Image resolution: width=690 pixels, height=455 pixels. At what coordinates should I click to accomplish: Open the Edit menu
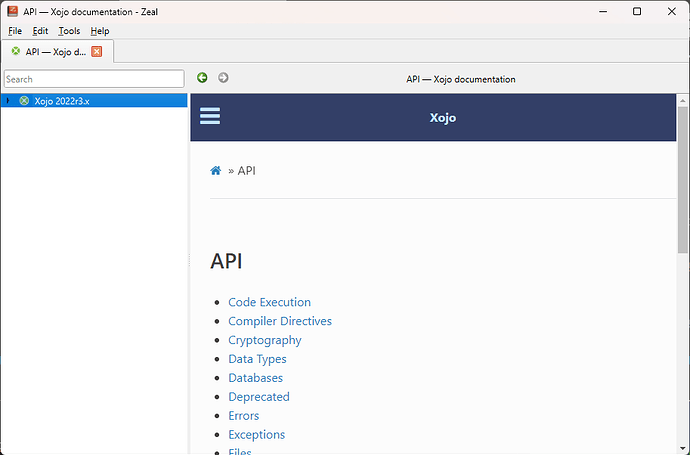tap(40, 31)
